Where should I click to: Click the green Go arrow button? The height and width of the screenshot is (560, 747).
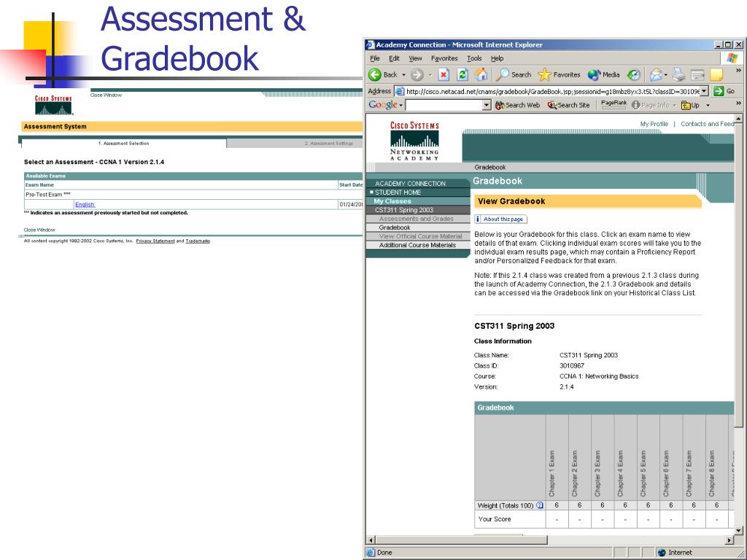pyautogui.click(x=719, y=91)
